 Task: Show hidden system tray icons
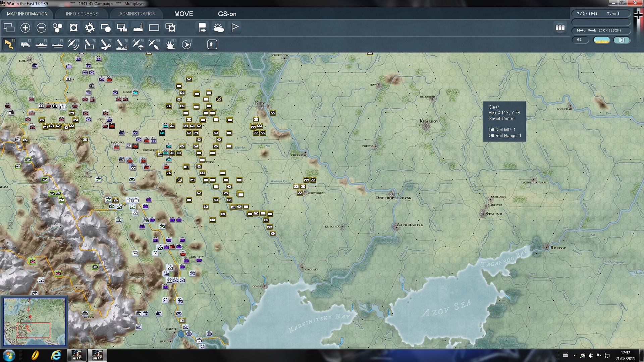[575, 356]
